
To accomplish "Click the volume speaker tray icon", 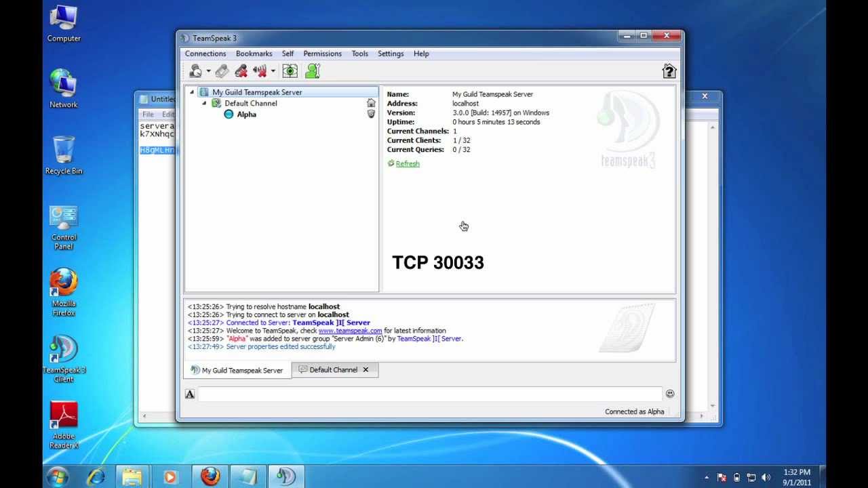I will [766, 477].
